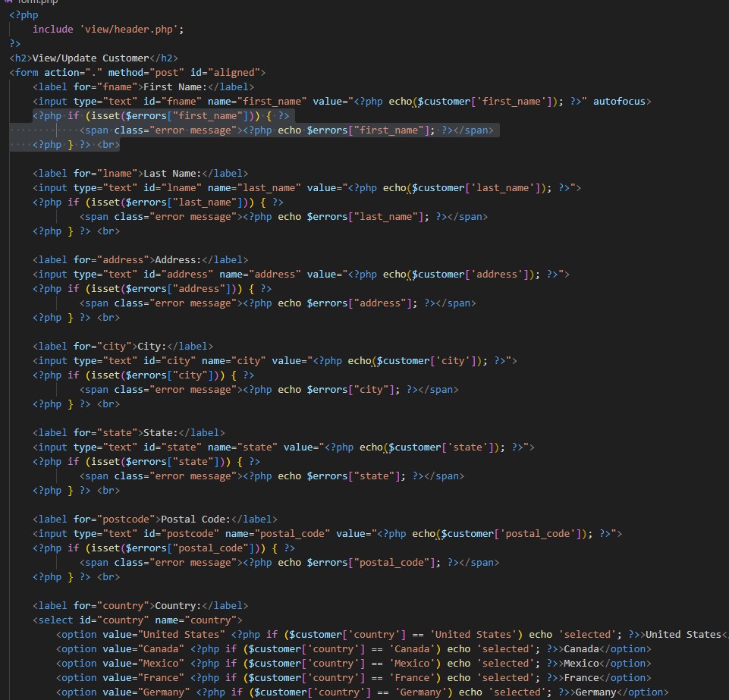729x700 pixels.
Task: Click the Postal Code: label text
Action: coord(196,520)
